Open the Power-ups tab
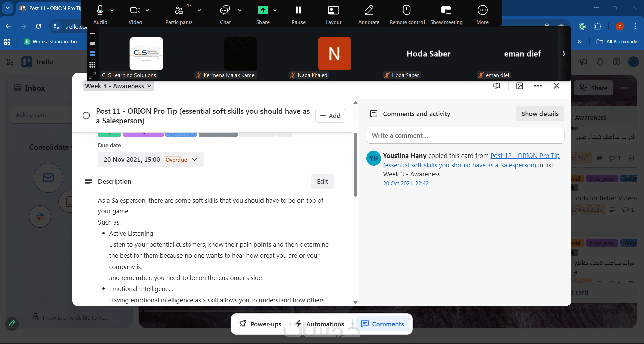This screenshot has height=344, width=644. 260,324
